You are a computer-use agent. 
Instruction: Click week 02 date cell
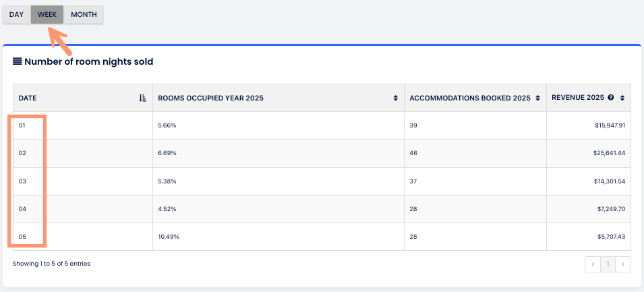(22, 153)
